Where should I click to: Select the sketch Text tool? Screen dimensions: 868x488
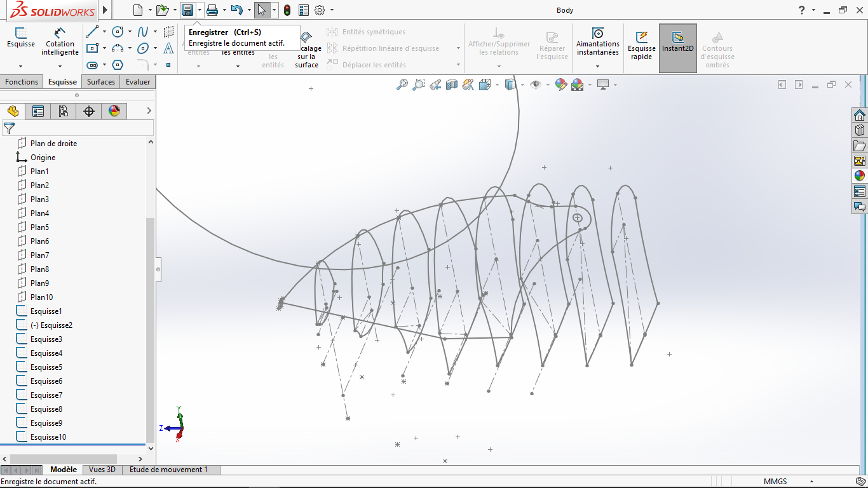[168, 48]
